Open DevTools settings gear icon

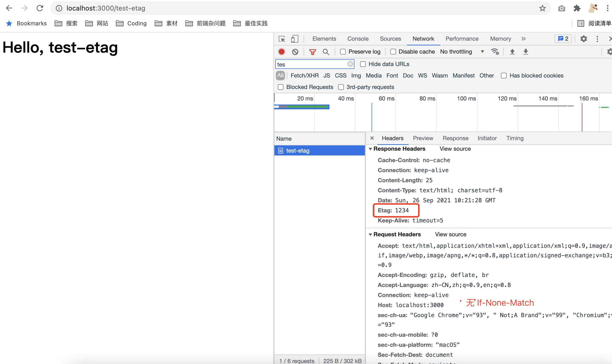[584, 39]
